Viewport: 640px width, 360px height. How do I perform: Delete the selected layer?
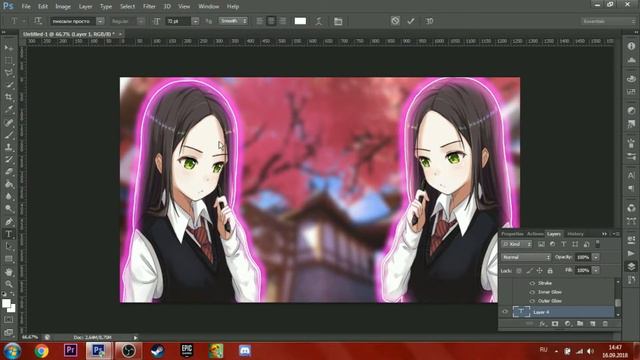coord(605,324)
